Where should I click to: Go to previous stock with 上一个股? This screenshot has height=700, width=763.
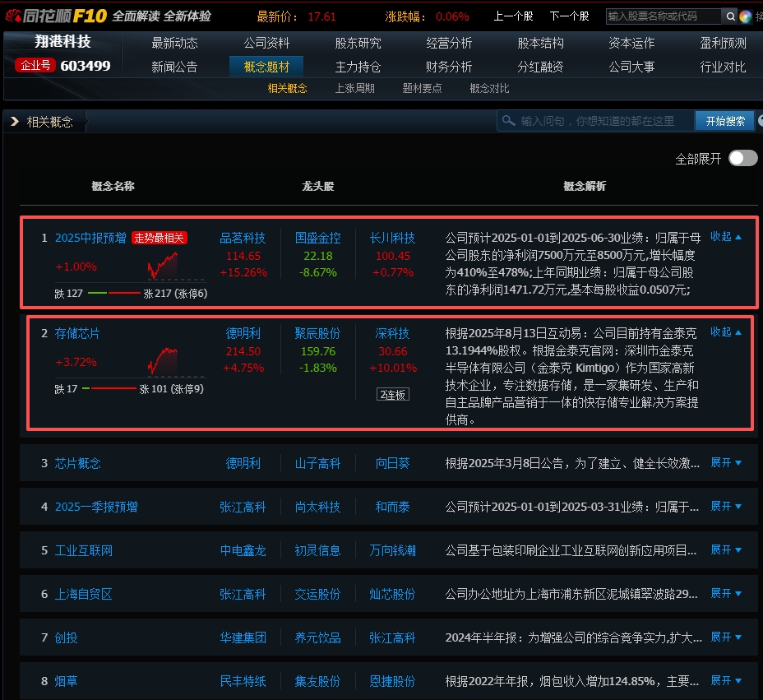(513, 16)
